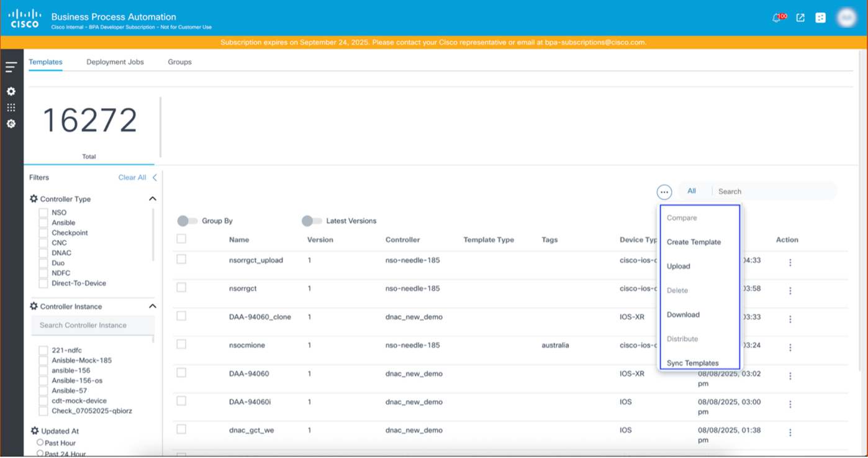The width and height of the screenshot is (868, 458).
Task: Sort by the Name column header
Action: (239, 240)
